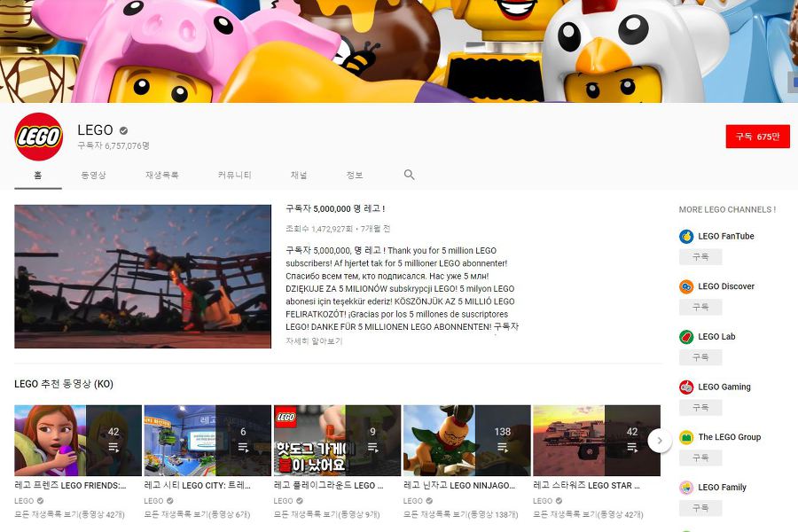Click the LEGO channel name in the header

95,130
